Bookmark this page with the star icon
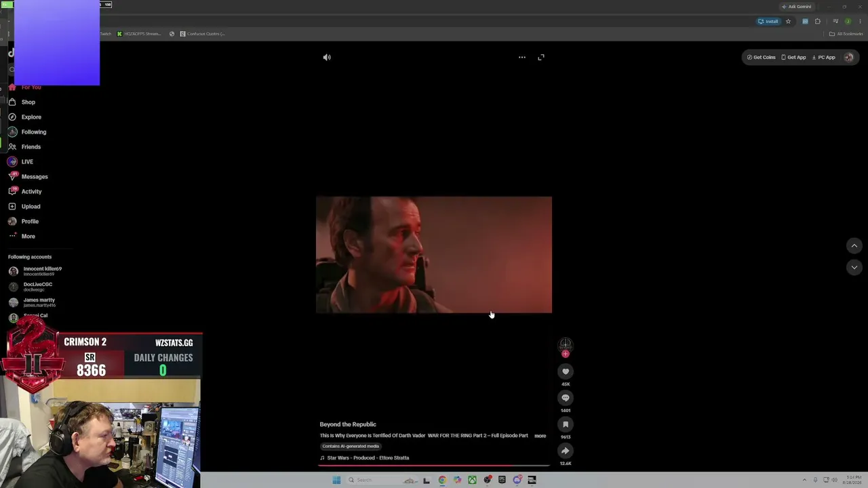 pyautogui.click(x=788, y=22)
